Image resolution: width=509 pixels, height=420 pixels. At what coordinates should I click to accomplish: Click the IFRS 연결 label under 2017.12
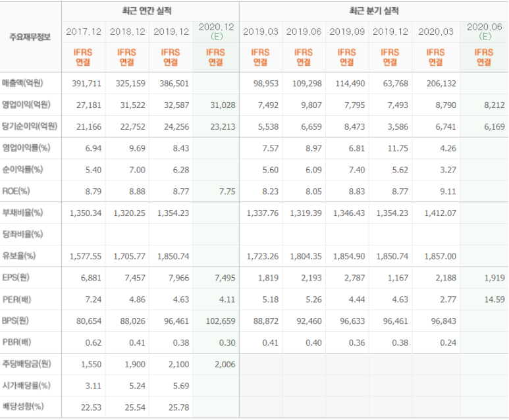[x=83, y=57]
